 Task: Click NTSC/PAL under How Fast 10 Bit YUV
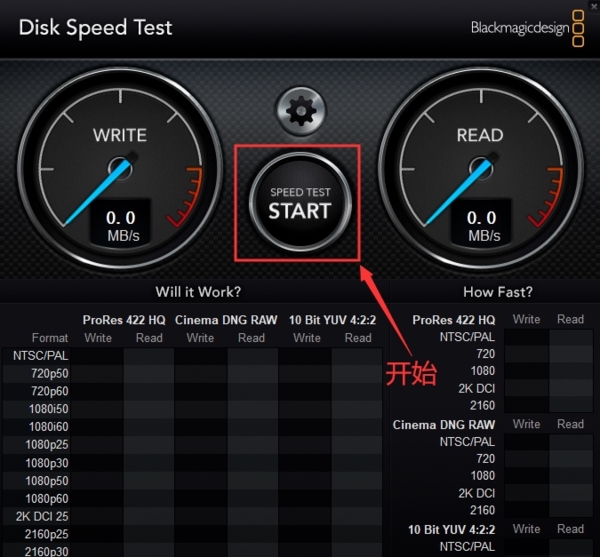click(x=467, y=547)
